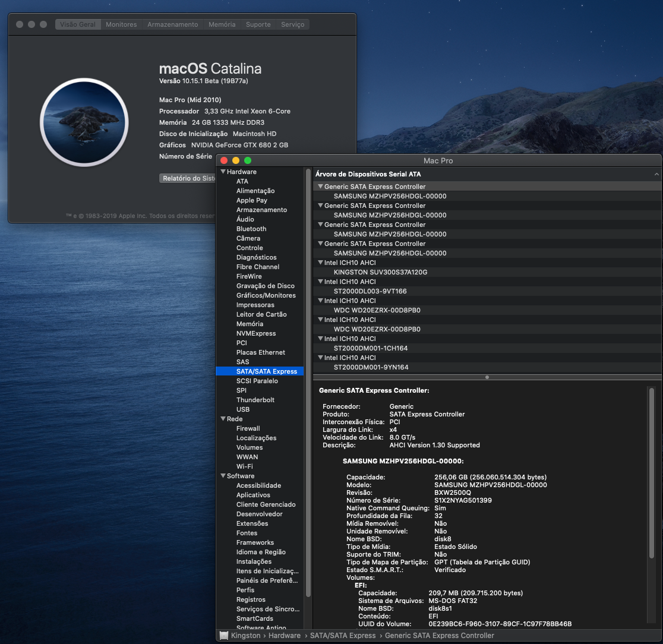663x644 pixels.
Task: Collapse the selected Generic SATA Express Controller row
Action: coord(320,186)
